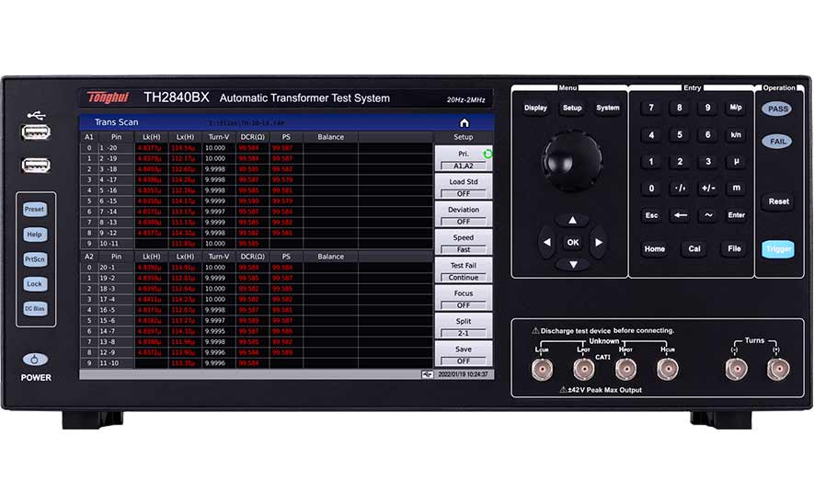Toggle the Lock key on the side panel
Image resolution: width=814 pixels, height=504 pixels.
coord(35,284)
